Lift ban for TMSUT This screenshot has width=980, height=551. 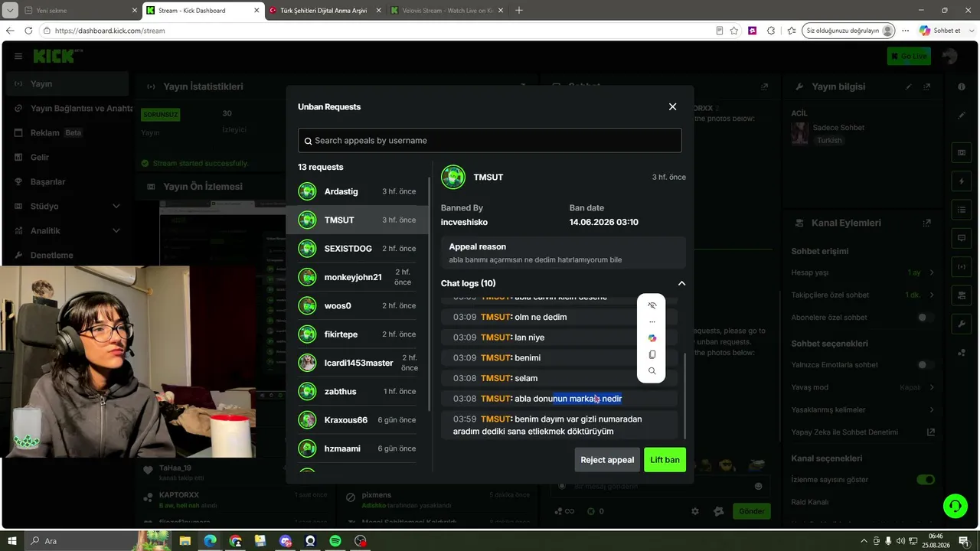tap(665, 460)
